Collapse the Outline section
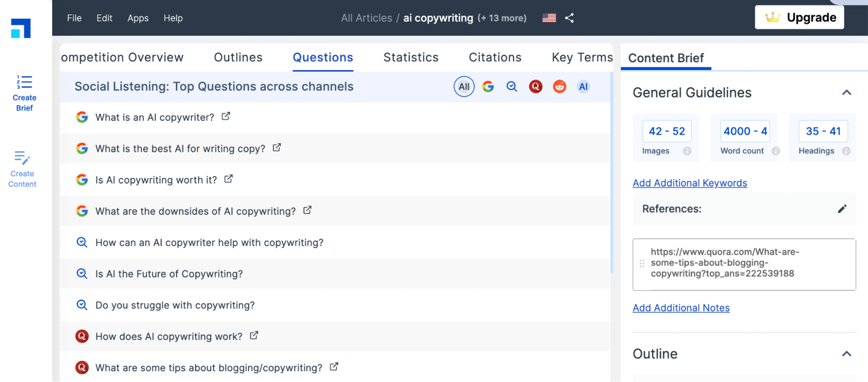The image size is (868, 382). coord(846,354)
